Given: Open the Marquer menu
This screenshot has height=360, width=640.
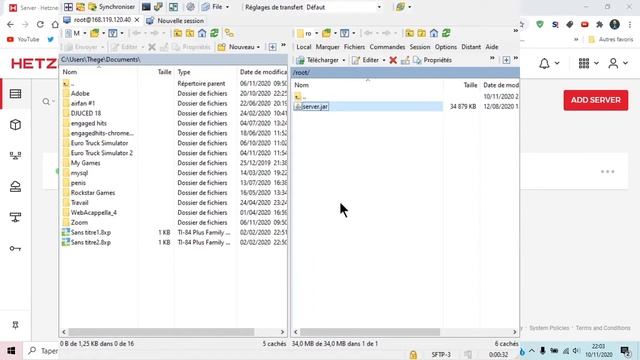Looking at the screenshot, I should (327, 47).
